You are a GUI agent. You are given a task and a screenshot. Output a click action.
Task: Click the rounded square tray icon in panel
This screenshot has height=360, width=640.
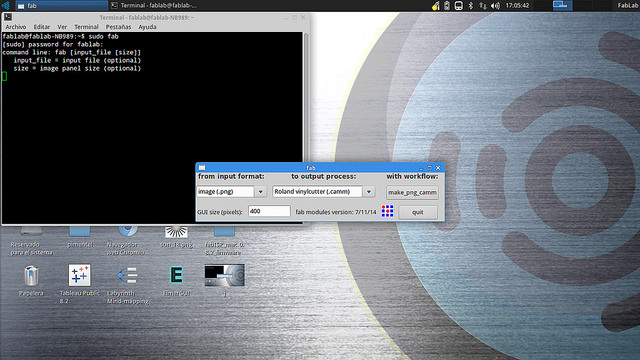[x=458, y=6]
